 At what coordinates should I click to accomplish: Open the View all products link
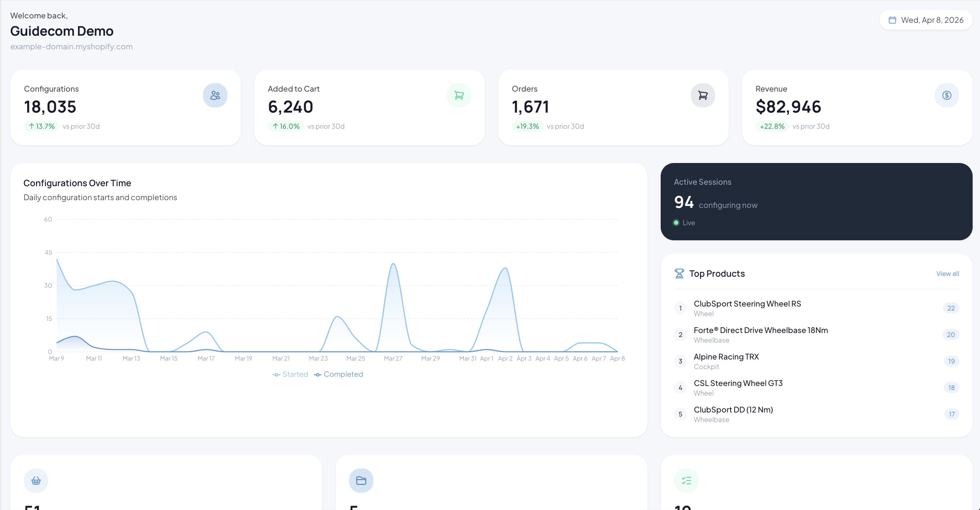point(947,274)
